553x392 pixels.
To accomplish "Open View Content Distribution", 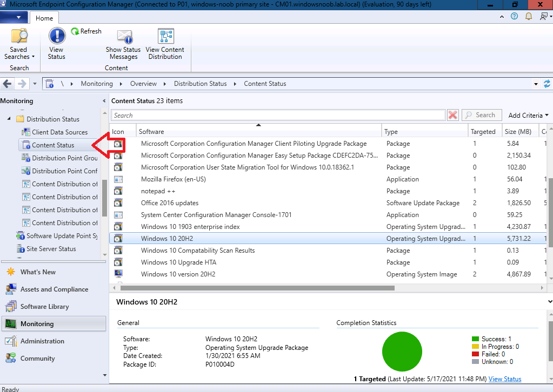I will coord(165,44).
